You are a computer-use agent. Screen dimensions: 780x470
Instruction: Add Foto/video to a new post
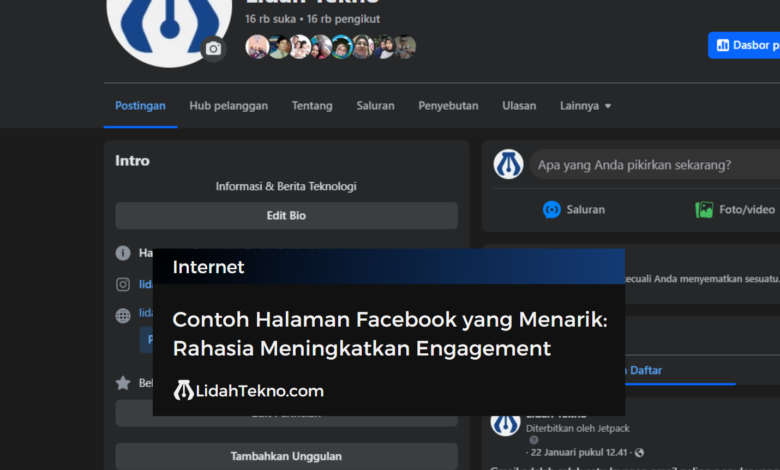click(735, 209)
